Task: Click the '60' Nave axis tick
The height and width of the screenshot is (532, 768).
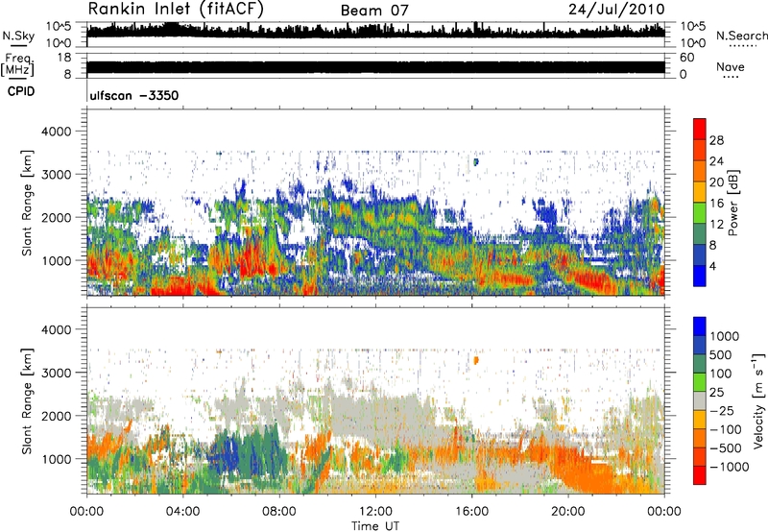Action: 687,58
